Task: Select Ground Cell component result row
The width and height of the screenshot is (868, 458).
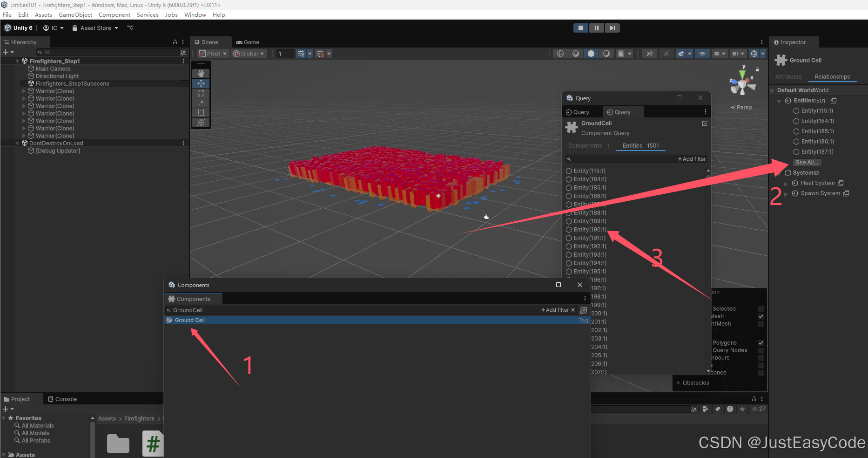Action: tap(377, 321)
